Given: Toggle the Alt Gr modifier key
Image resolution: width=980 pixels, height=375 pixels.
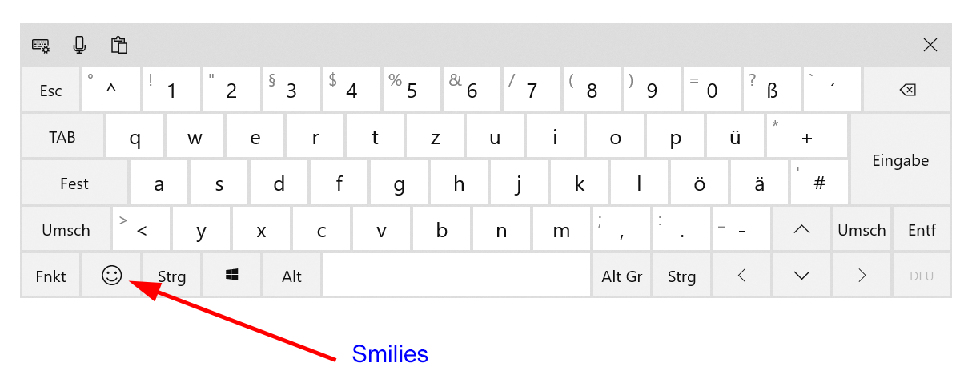Looking at the screenshot, I should [622, 276].
